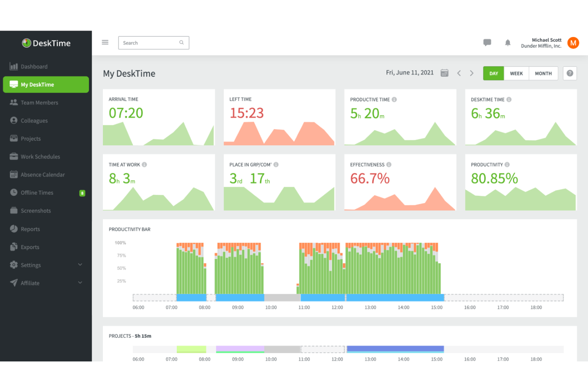The width and height of the screenshot is (588, 392).
Task: Click the Reports pie chart icon
Action: click(14, 229)
